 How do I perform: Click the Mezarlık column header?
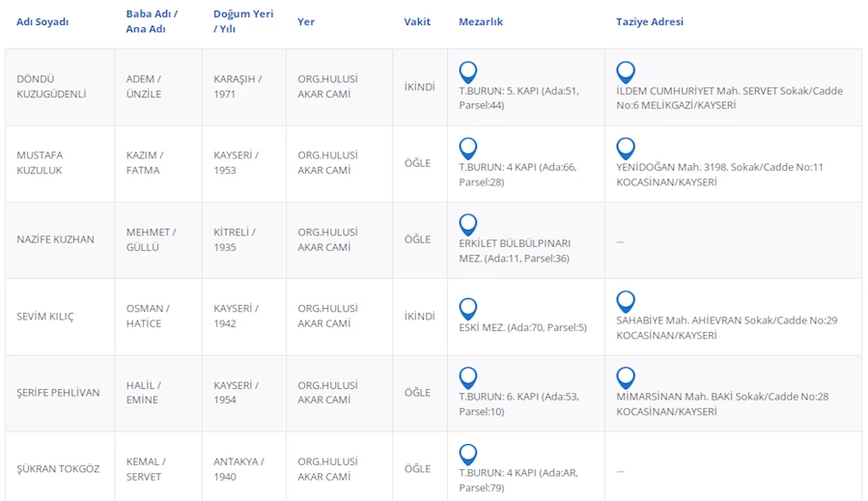480,22
